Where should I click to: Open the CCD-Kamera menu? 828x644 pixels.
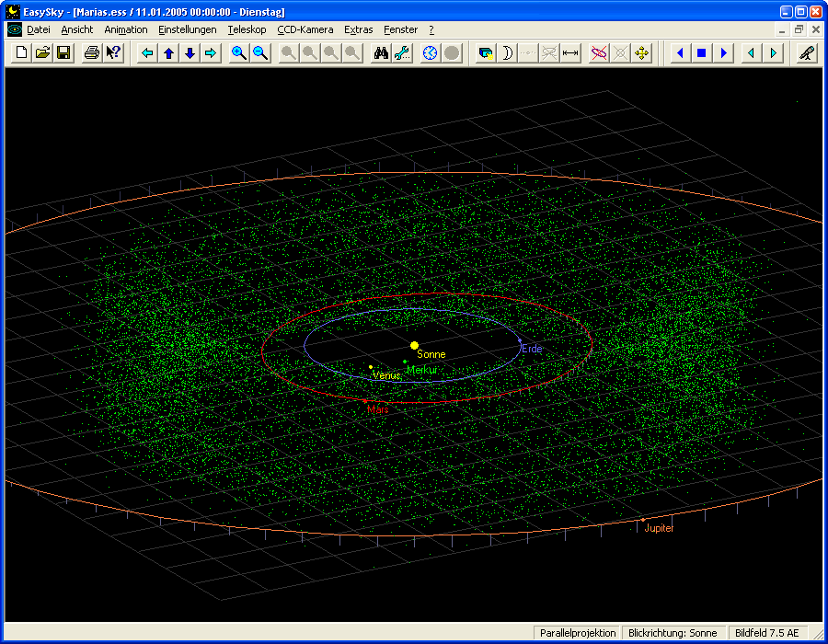(305, 29)
